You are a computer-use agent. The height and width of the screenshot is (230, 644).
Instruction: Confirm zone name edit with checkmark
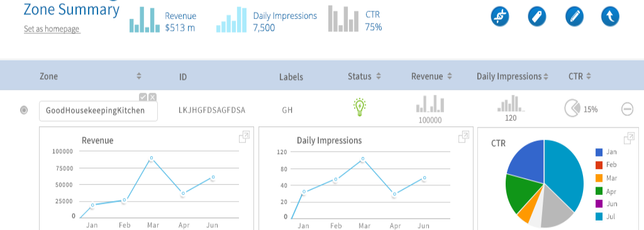(x=143, y=97)
